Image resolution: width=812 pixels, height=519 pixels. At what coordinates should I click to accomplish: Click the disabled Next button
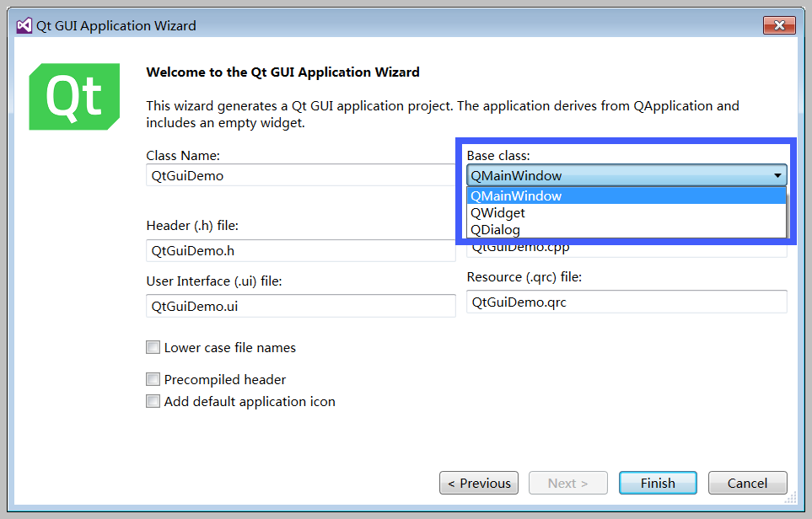pyautogui.click(x=567, y=483)
